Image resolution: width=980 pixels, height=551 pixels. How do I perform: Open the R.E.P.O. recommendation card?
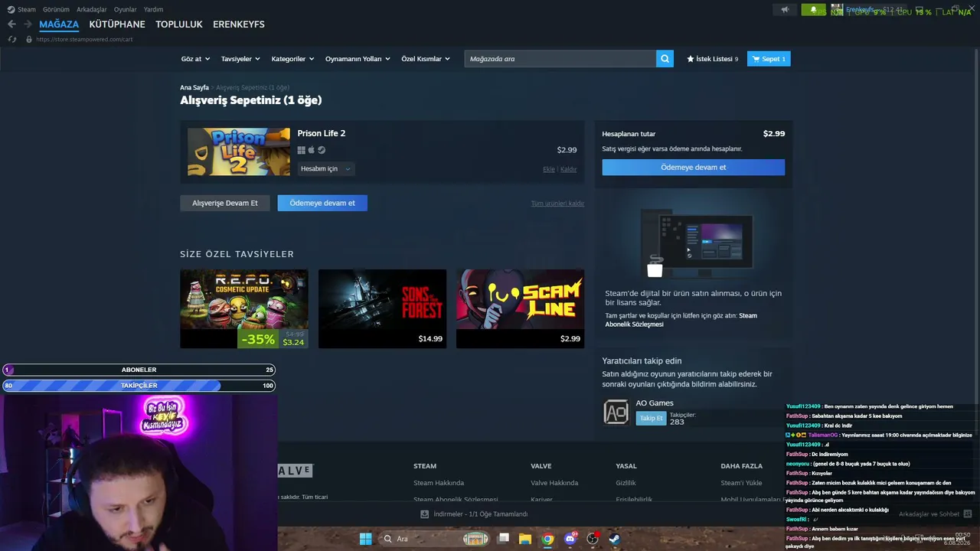pos(244,308)
